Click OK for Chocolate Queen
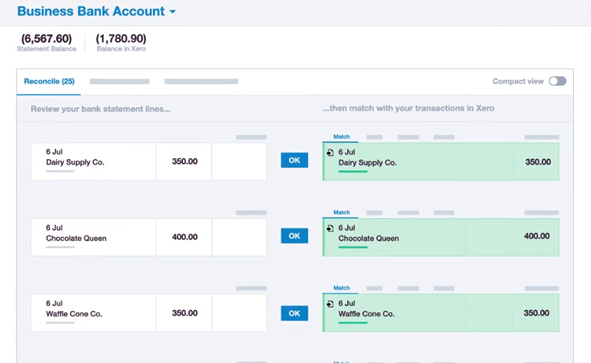 point(294,236)
